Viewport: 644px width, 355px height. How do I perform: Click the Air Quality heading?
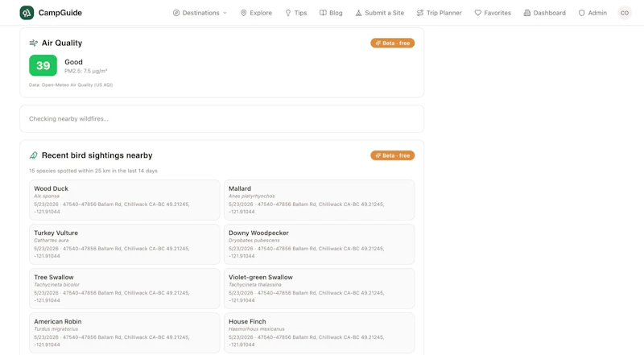click(x=62, y=43)
